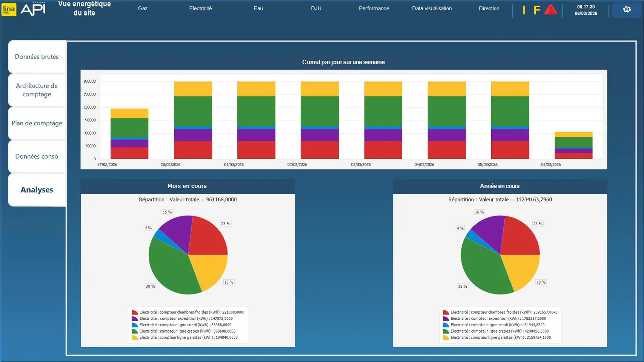Click the red warning triangle alarm icon

pos(550,10)
